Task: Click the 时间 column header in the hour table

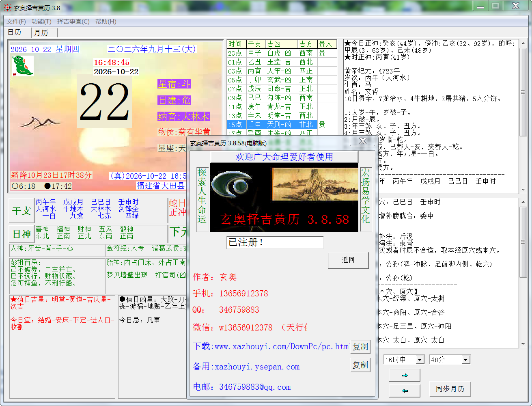Action: [237, 44]
